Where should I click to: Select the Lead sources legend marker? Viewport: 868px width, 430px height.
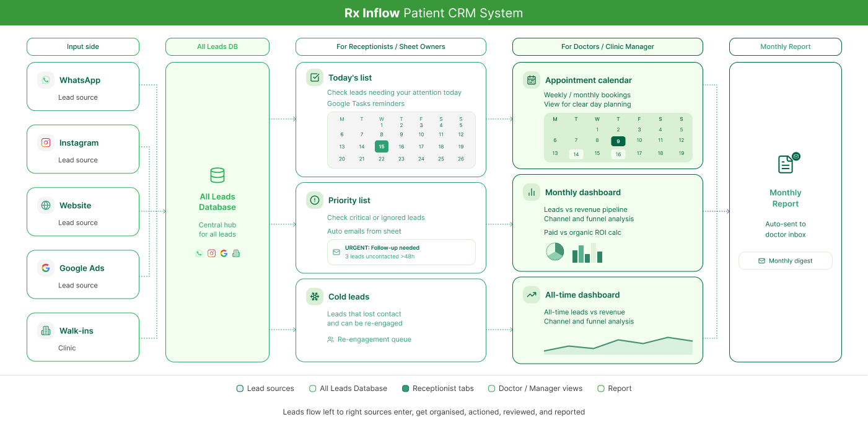click(x=240, y=388)
